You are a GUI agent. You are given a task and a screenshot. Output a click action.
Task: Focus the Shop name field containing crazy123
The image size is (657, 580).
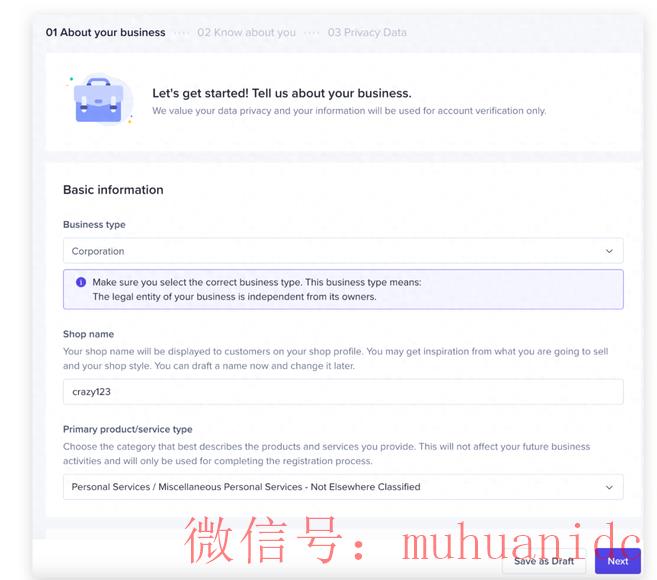[x=343, y=392]
